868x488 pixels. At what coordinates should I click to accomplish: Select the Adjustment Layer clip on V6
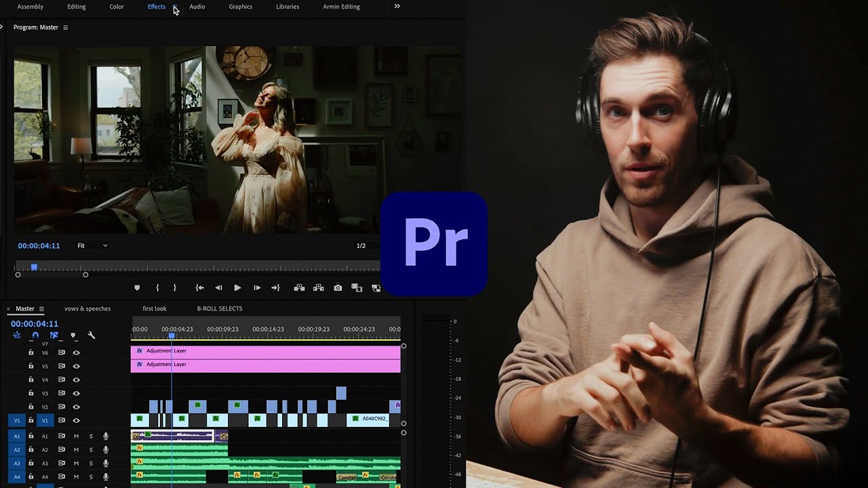(x=265, y=351)
